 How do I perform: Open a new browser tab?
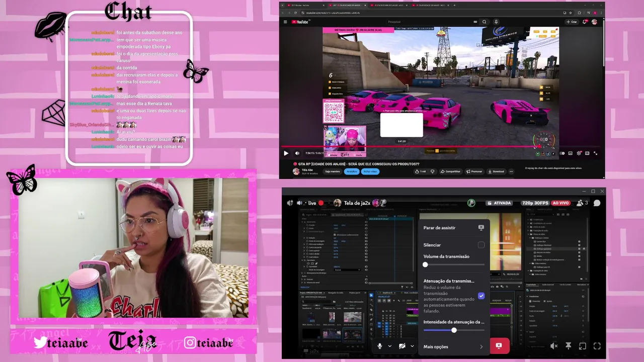pyautogui.click(x=454, y=5)
